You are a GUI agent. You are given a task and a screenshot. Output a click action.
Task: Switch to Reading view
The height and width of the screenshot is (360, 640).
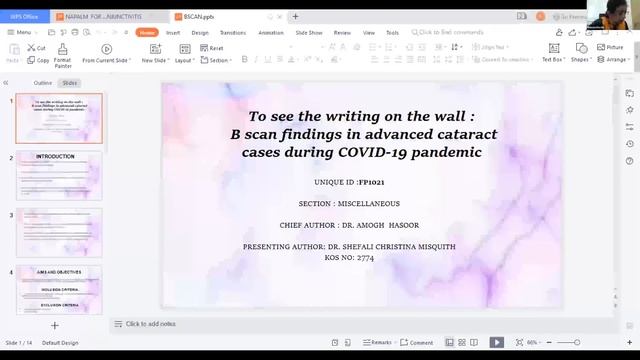coord(474,342)
